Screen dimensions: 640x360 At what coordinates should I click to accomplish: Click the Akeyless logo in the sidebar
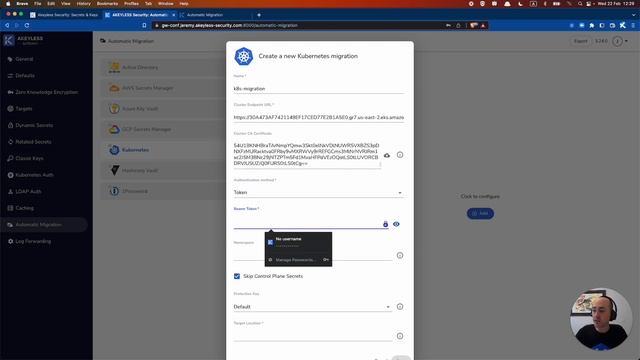[x=23, y=40]
